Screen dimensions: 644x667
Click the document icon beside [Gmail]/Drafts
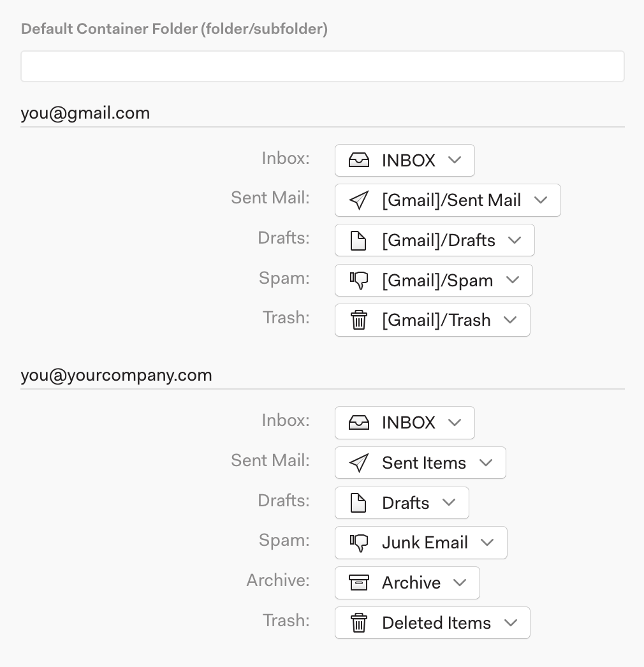358,240
